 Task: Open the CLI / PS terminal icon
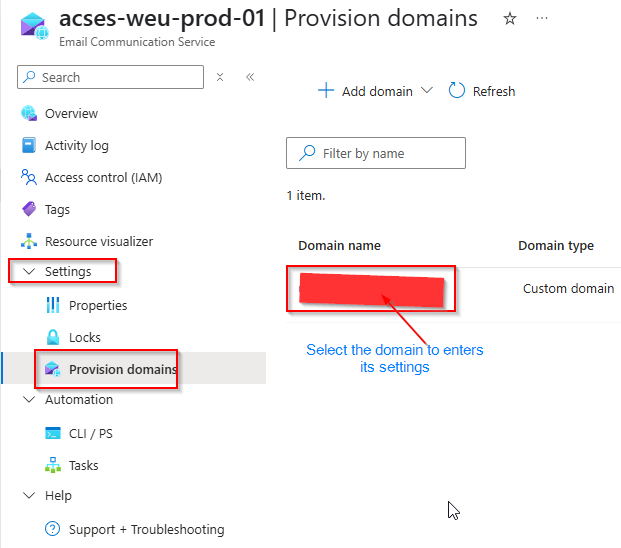coord(53,434)
